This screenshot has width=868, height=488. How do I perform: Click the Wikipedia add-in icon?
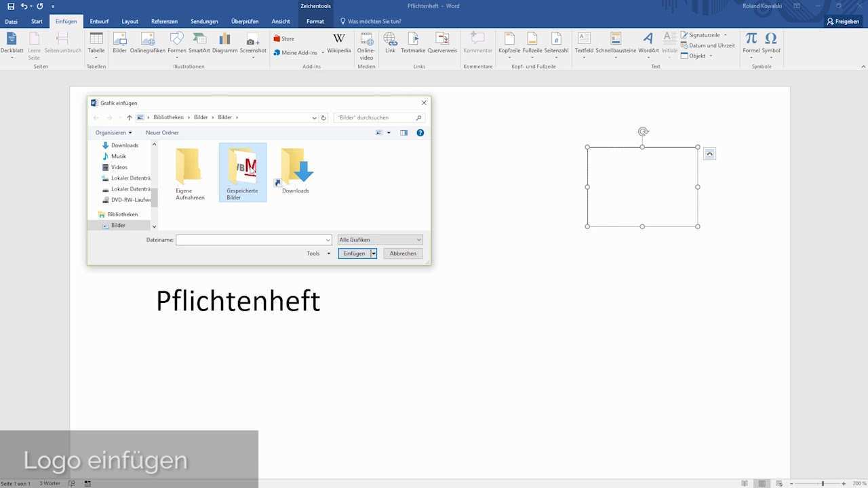[339, 42]
